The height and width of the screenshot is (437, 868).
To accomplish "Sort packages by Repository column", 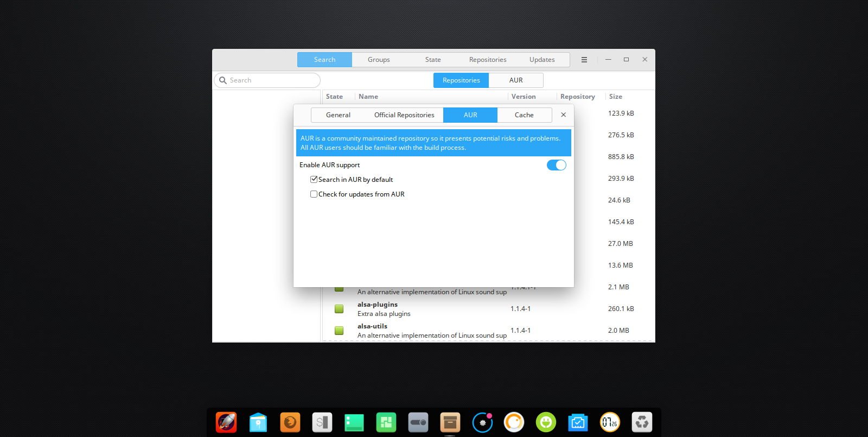I will point(577,97).
